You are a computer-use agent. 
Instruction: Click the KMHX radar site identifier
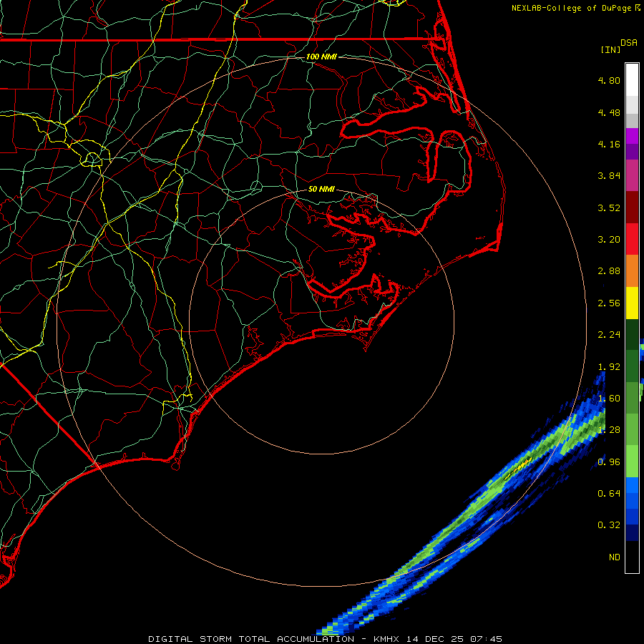(386, 639)
